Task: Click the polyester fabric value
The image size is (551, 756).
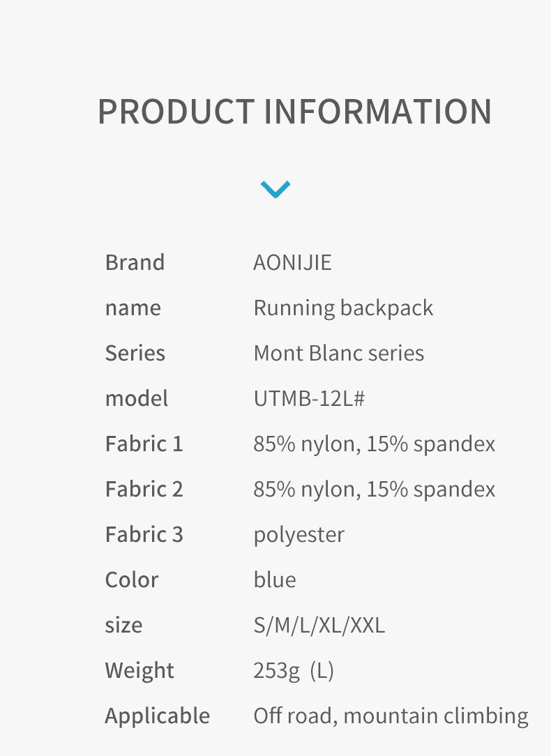Action: tap(299, 535)
